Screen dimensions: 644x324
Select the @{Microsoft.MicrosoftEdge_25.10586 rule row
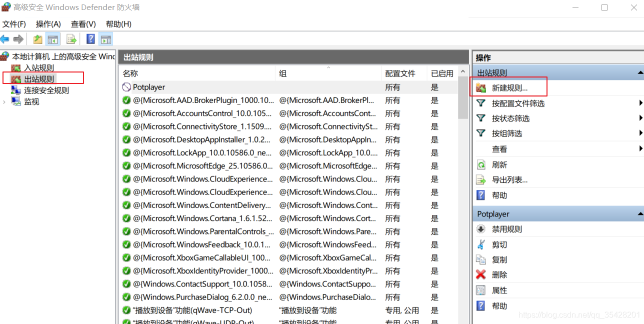[x=288, y=165]
